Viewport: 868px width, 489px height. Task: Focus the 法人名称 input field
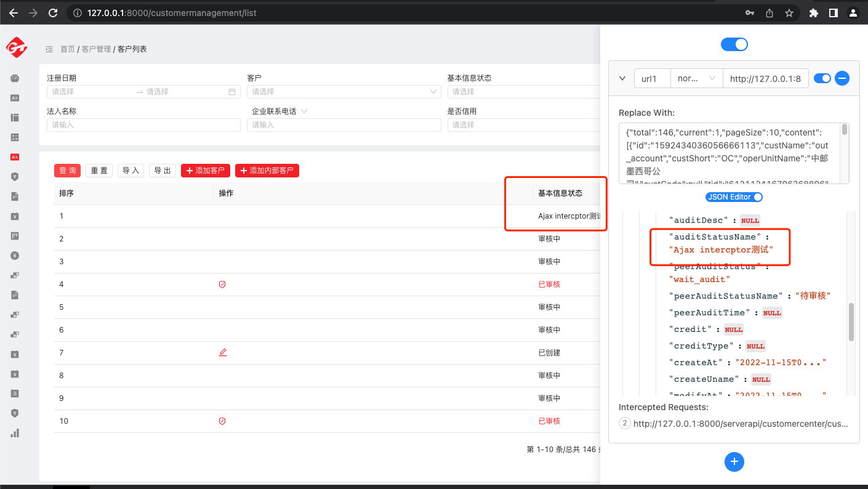pyautogui.click(x=143, y=125)
